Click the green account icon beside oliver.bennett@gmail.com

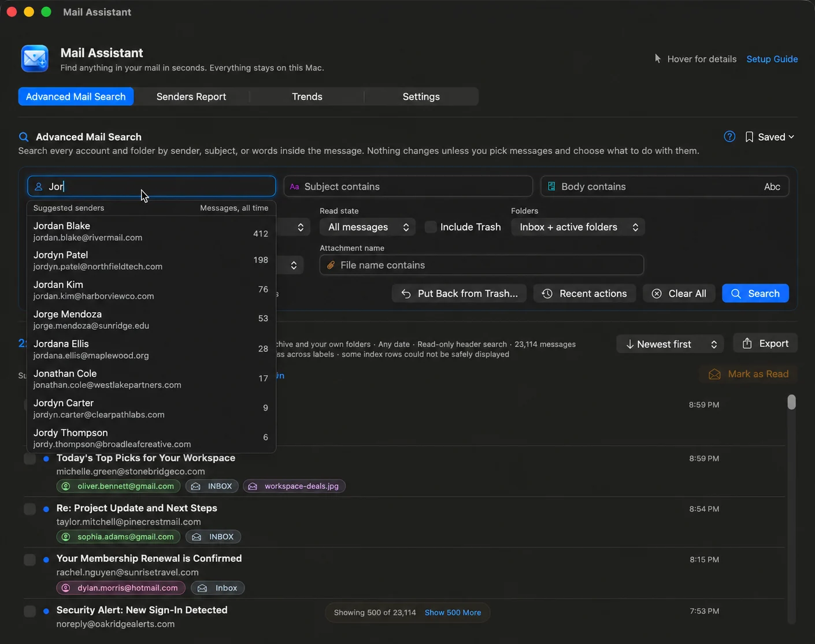pos(66,486)
